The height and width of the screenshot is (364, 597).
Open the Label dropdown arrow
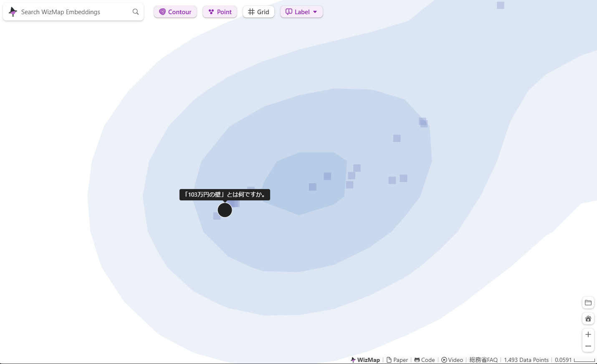[315, 12]
